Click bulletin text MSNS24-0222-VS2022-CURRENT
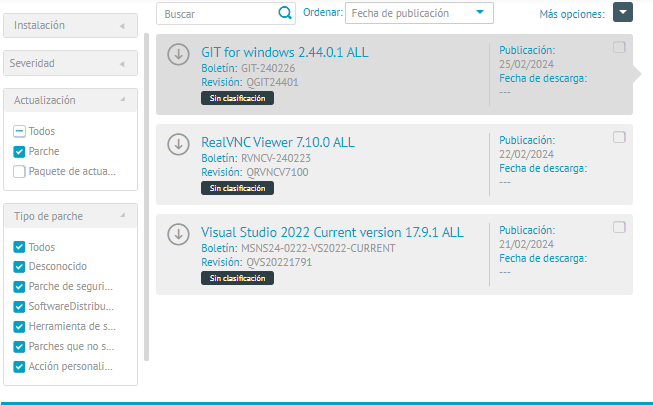The width and height of the screenshot is (653, 405). [x=318, y=248]
